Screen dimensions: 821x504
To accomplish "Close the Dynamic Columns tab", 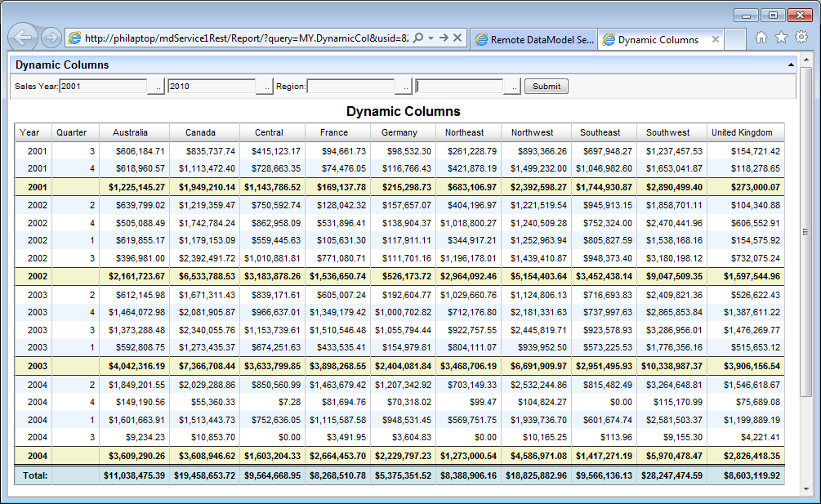I will point(716,39).
